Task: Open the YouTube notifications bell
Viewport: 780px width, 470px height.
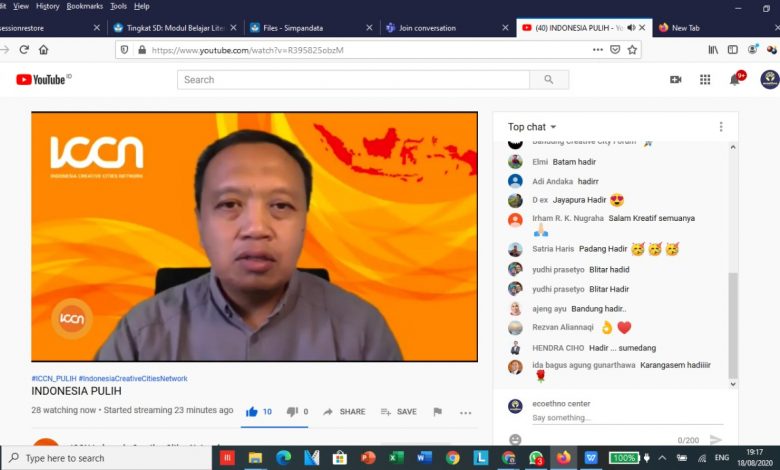Action: point(735,80)
